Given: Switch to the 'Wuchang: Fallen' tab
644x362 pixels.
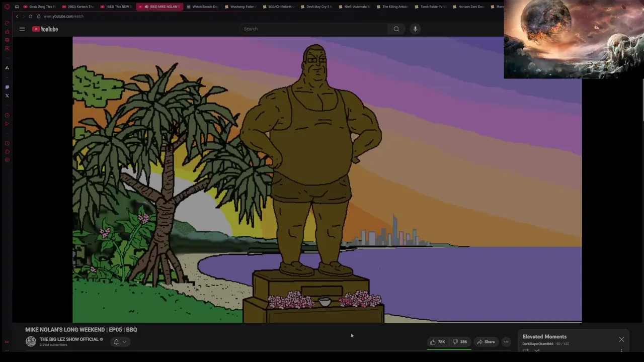Looking at the screenshot, I should coord(240,7).
